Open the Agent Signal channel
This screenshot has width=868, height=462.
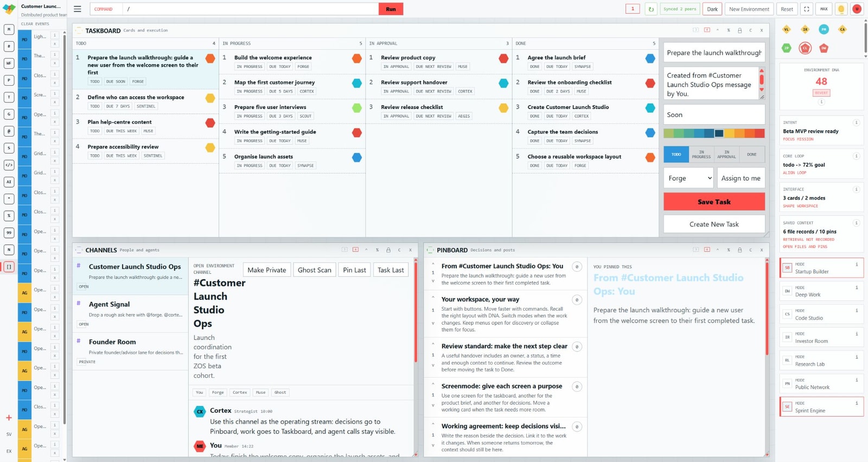point(130,314)
